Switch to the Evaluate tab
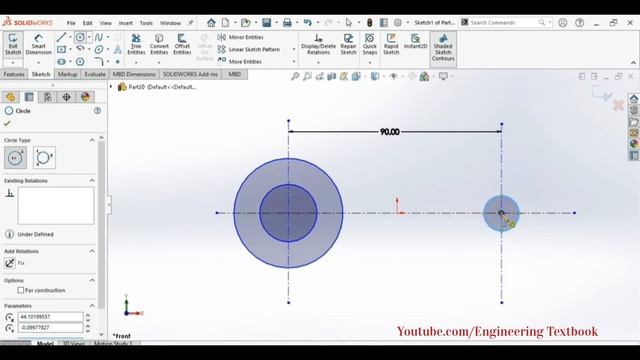Screen dimensions: 640x360 [95, 74]
